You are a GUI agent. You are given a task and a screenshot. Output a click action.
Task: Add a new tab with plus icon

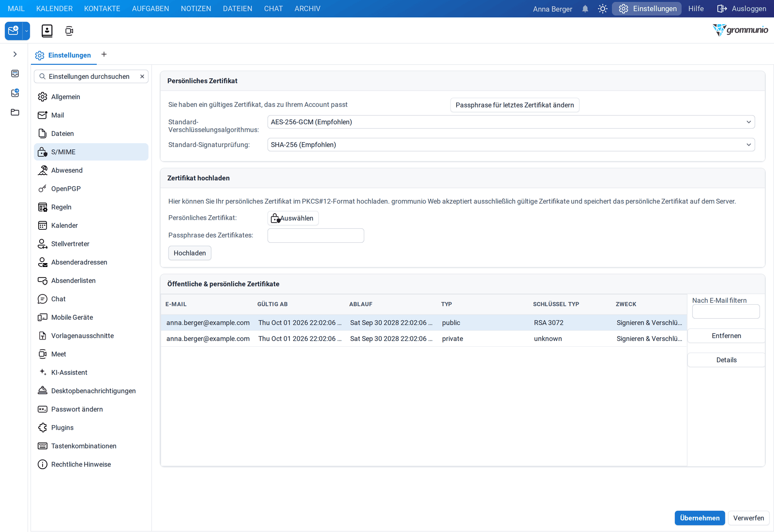click(104, 54)
